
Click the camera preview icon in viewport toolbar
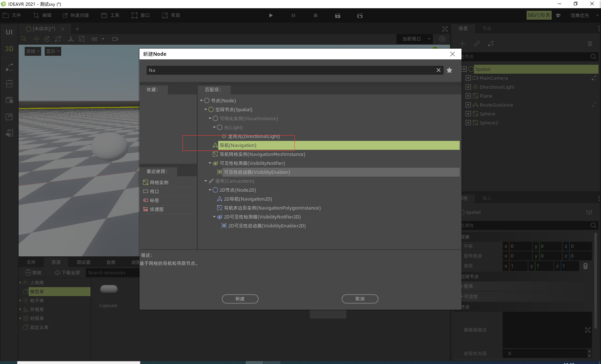[x=115, y=39]
